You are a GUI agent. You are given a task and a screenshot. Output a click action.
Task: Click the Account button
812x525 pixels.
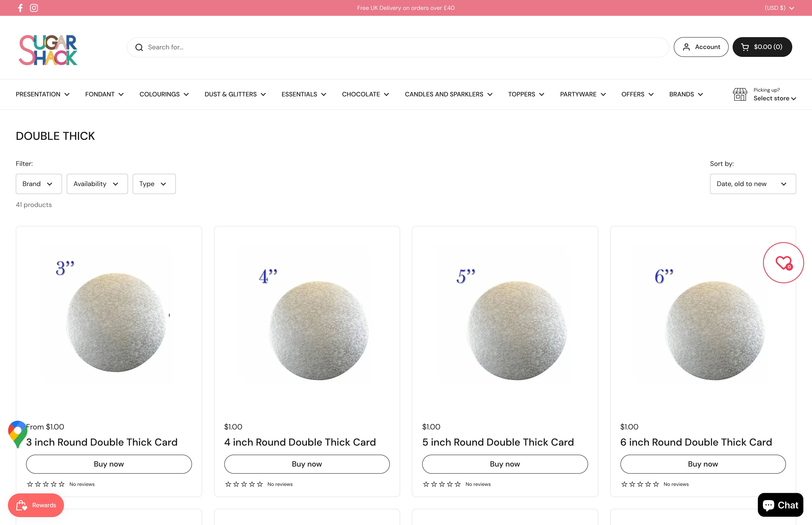[701, 47]
